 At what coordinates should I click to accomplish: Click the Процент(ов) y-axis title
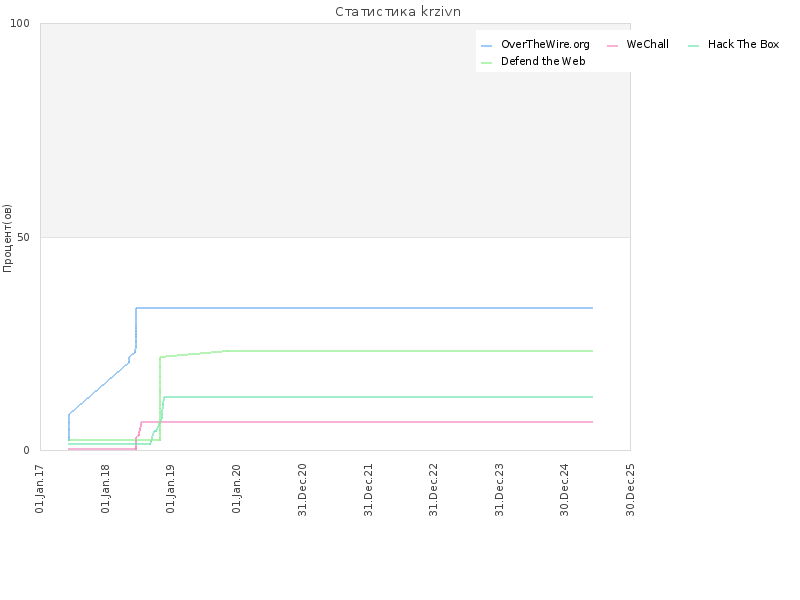(x=8, y=238)
